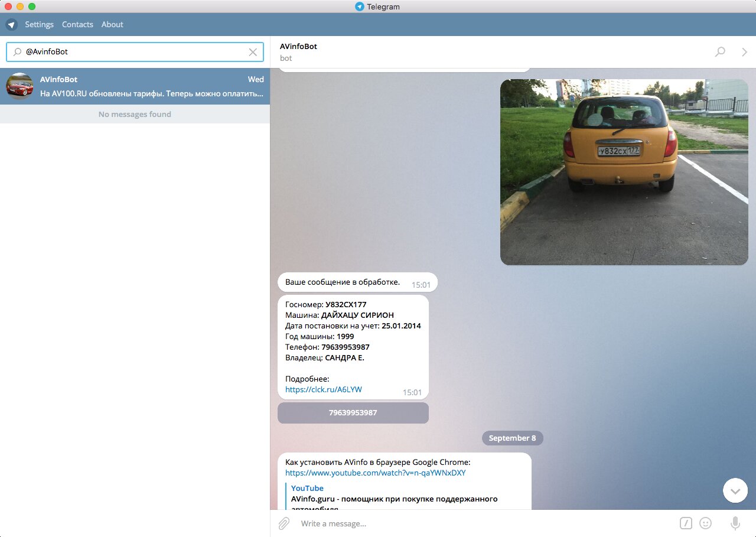
Task: Open the yellow car photo
Action: click(x=624, y=172)
